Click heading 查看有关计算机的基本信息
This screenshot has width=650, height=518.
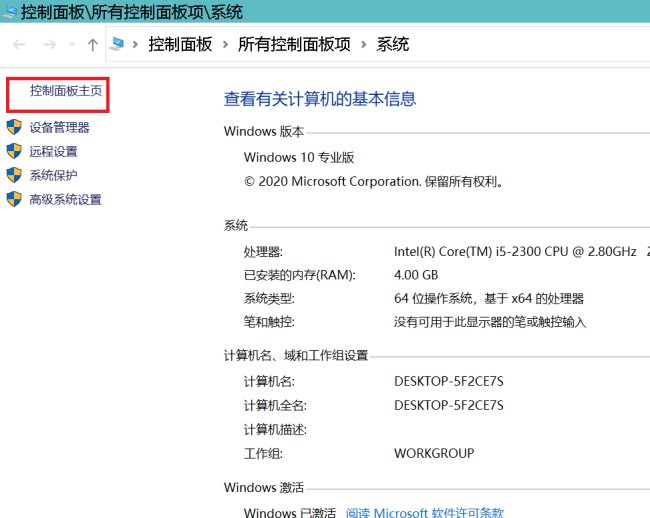pyautogui.click(x=320, y=99)
